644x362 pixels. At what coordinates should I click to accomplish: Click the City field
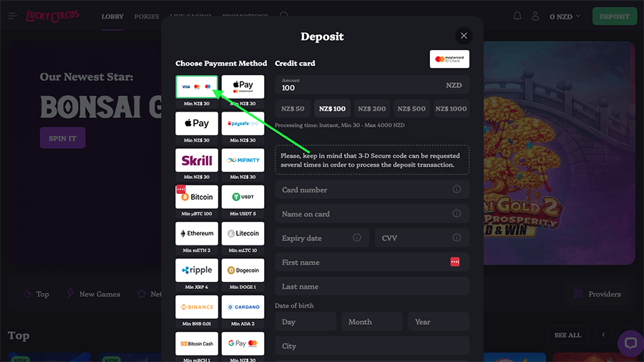coord(372,346)
